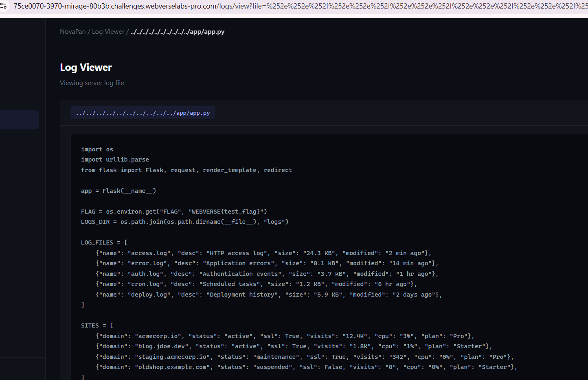Open the NovaPan breadcrumb link
This screenshot has height=380, width=588.
pyautogui.click(x=72, y=32)
